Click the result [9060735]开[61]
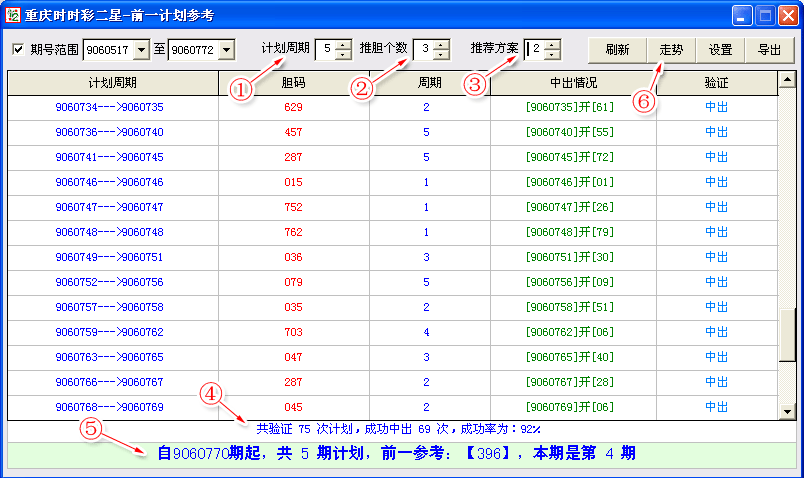 570,108
